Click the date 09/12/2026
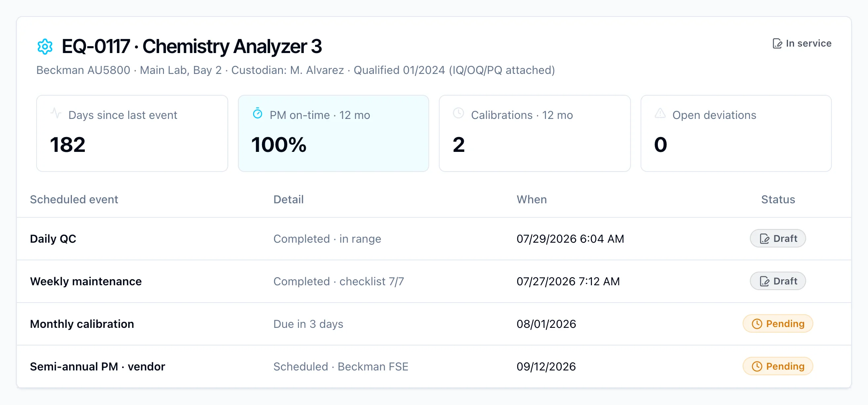This screenshot has width=868, height=405. point(547,367)
